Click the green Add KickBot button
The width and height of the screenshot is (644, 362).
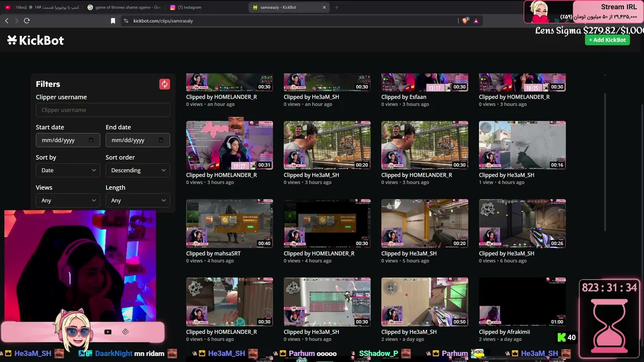[607, 40]
